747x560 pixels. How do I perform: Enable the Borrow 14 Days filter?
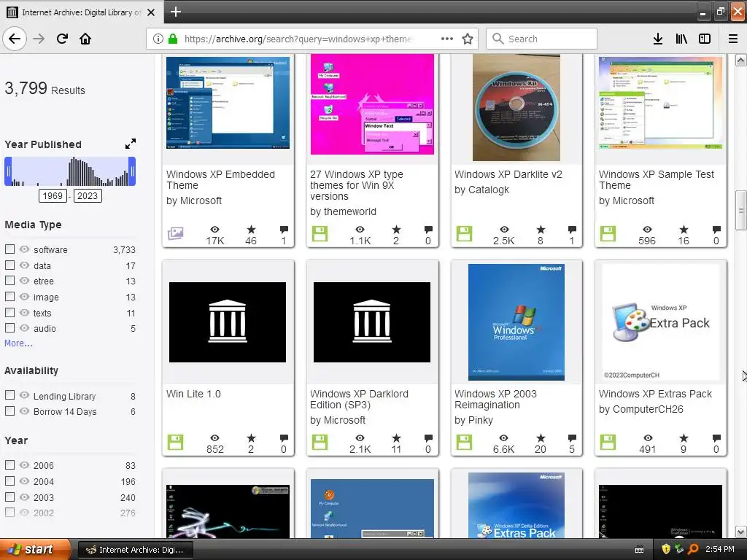9,411
